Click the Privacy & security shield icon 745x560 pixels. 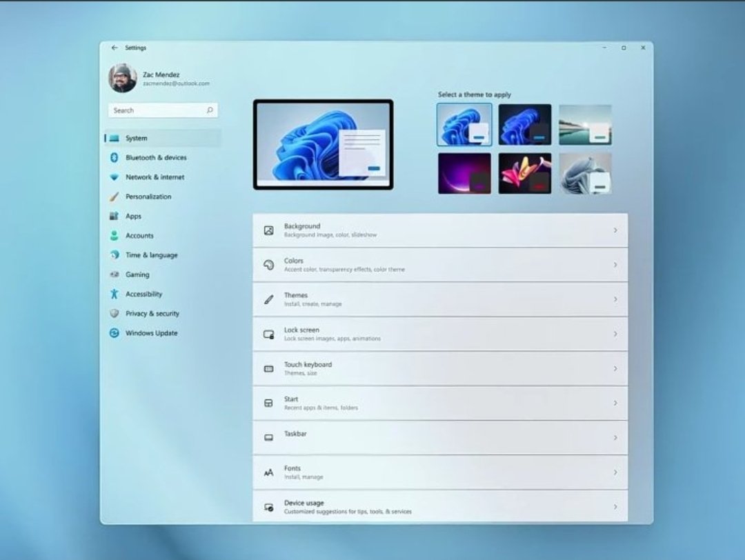(114, 314)
